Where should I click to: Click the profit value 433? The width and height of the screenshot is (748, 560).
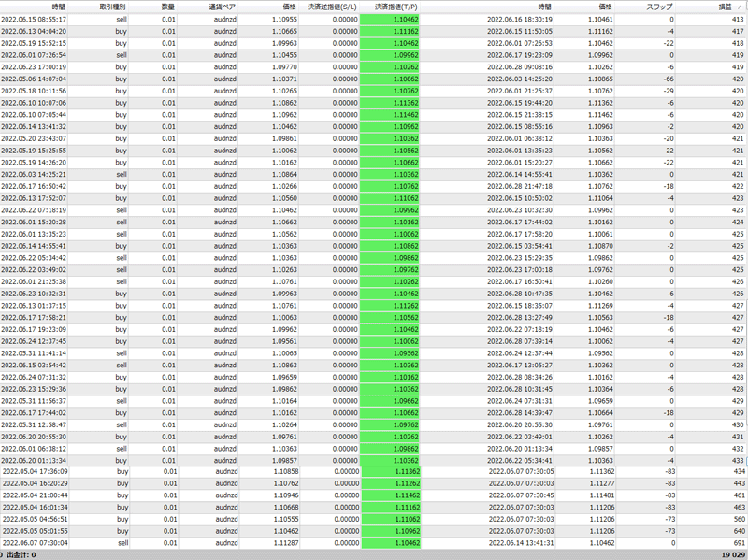tap(738, 461)
